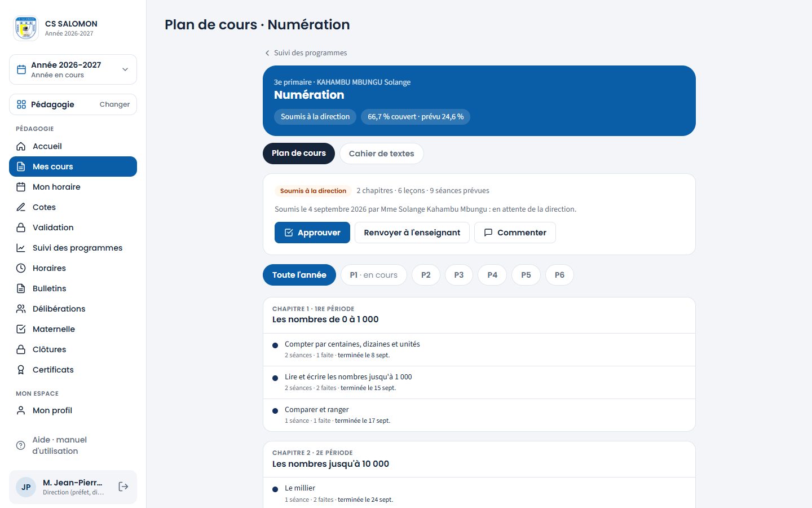Open lesson 'Lire et écrire les nombres jusqu'à 1 000'
This screenshot has width=812, height=508.
479,382
